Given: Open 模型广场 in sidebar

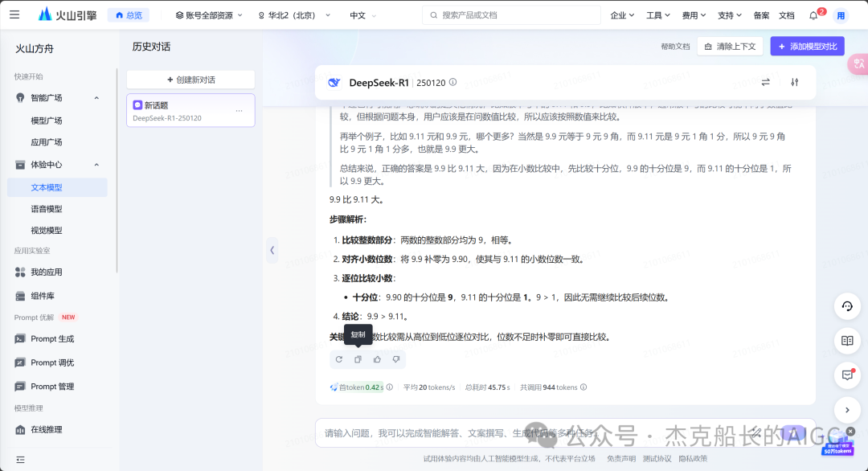Looking at the screenshot, I should coord(47,120).
